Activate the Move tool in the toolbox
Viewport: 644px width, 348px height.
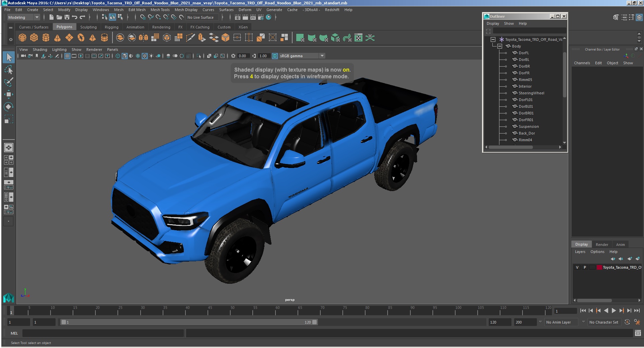point(9,94)
